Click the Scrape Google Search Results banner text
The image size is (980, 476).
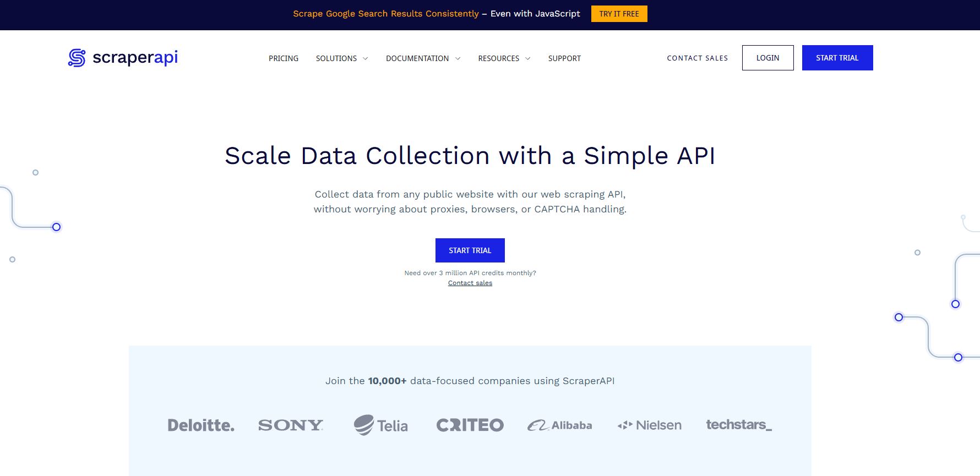(385, 14)
